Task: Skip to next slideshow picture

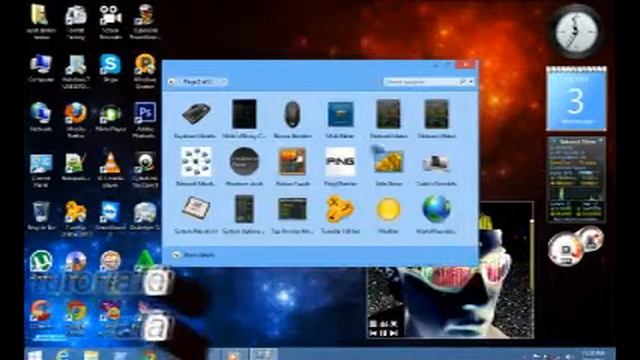Action: click(x=394, y=333)
